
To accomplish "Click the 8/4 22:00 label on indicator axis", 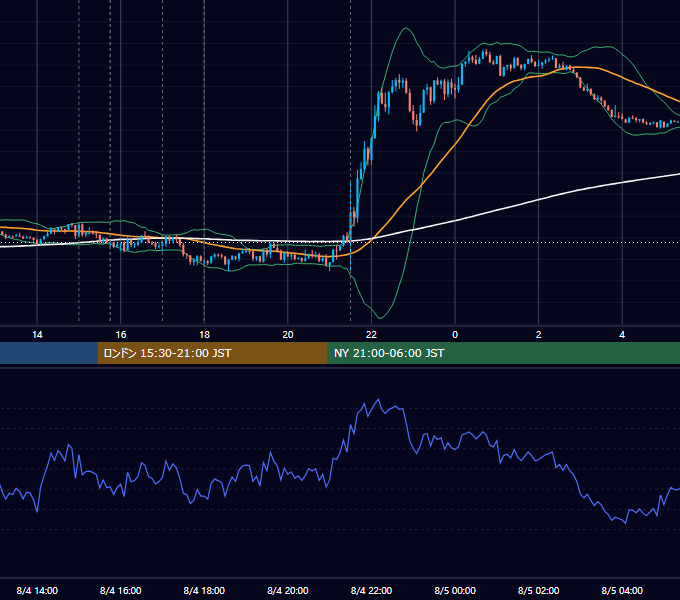I will tap(371, 590).
